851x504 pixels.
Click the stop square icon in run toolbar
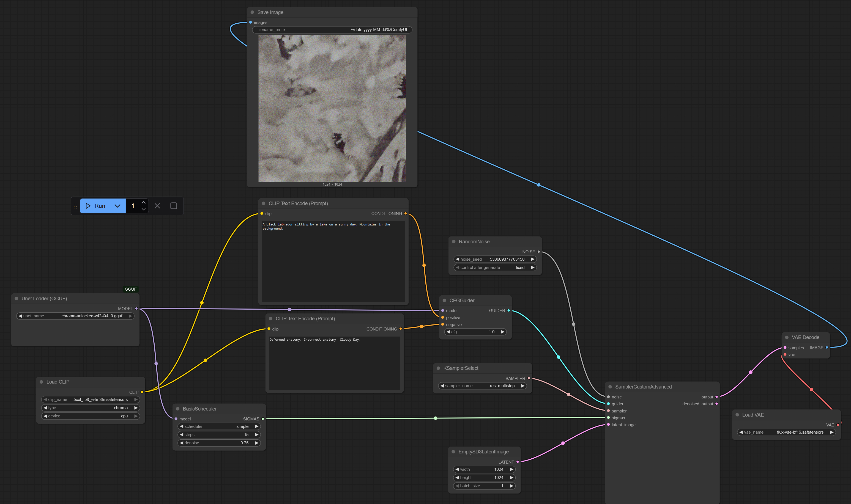tap(174, 206)
